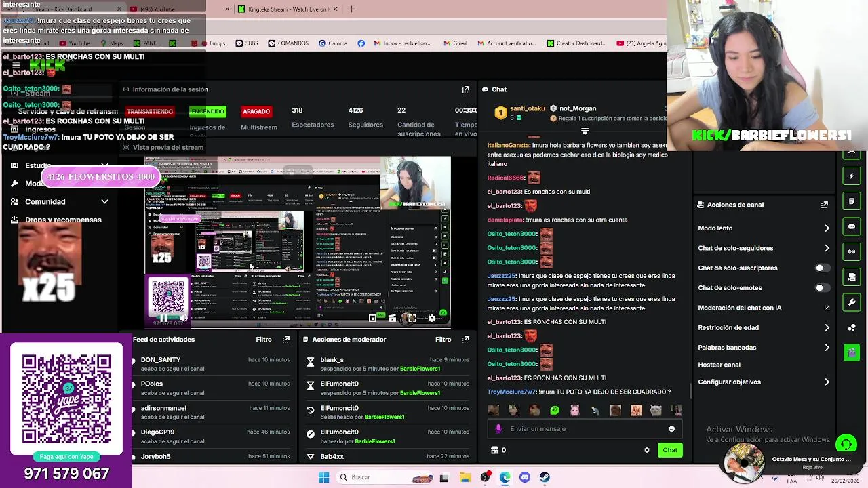Open Microsoft Edge from the taskbar
Screen dimensions: 868x488
[x=505, y=477]
